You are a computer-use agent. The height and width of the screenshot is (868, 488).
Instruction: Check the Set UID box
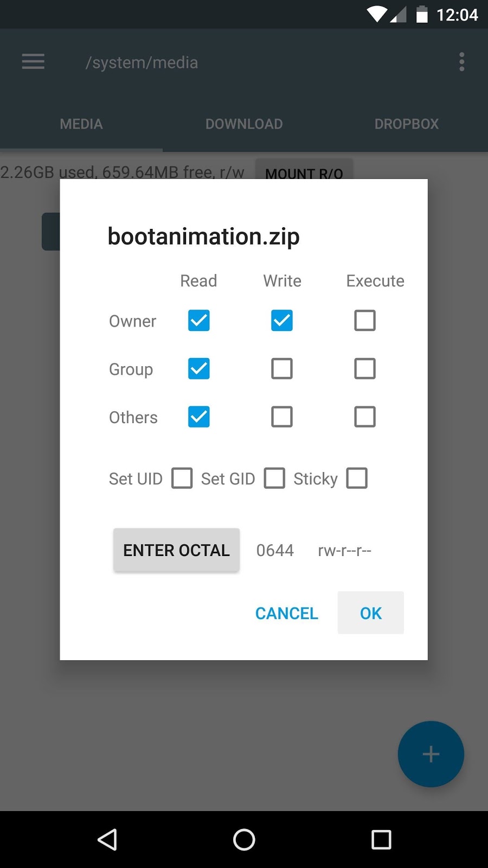pos(182,478)
